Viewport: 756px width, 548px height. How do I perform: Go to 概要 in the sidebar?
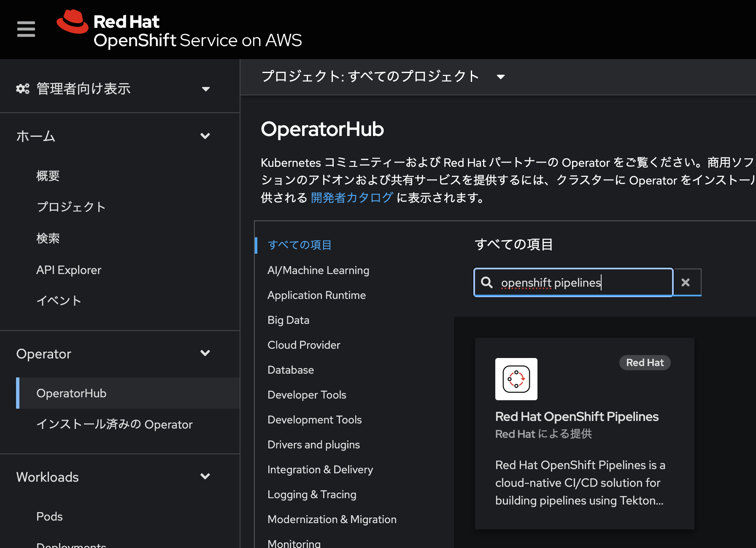(48, 176)
